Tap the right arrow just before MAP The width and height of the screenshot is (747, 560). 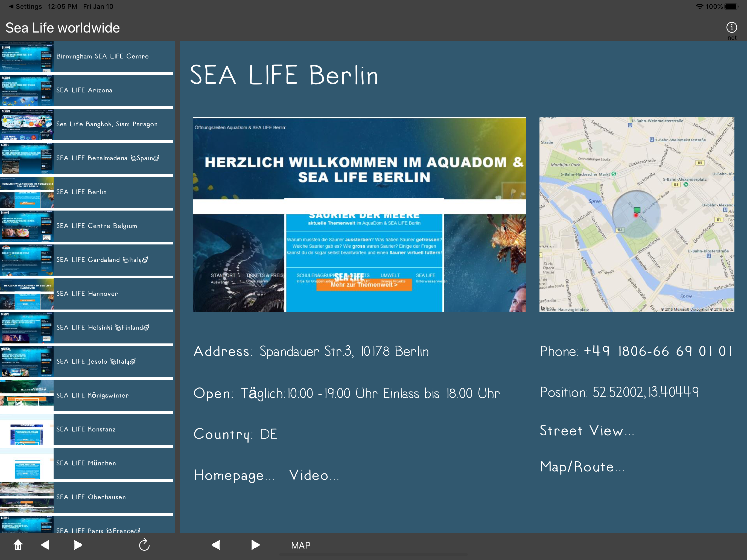click(x=255, y=545)
